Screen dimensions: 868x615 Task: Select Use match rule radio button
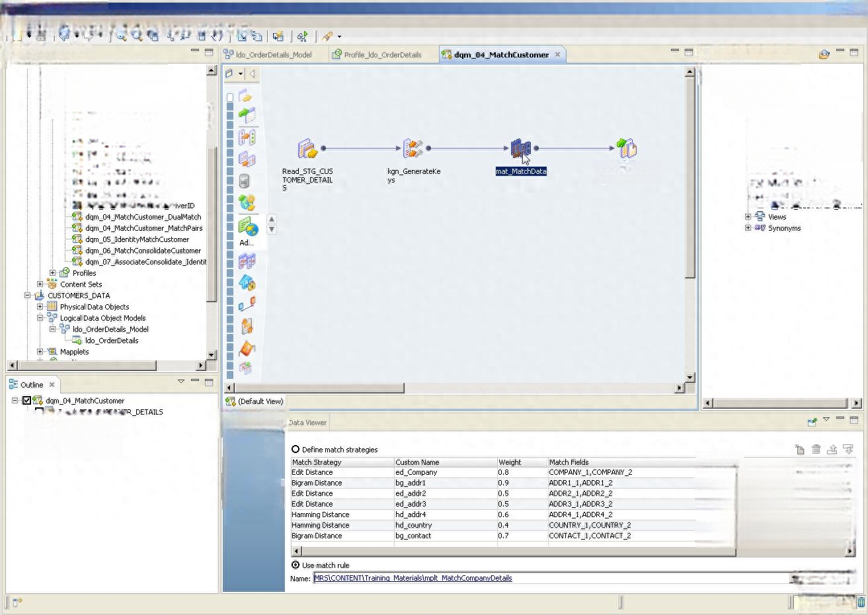296,565
